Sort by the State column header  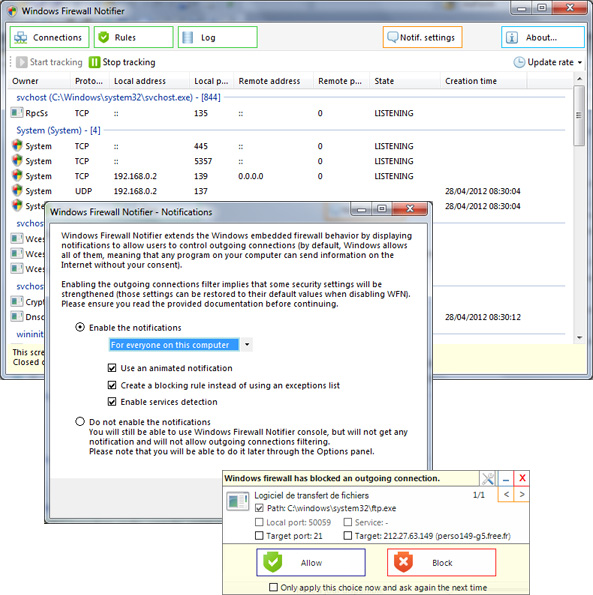[x=405, y=81]
